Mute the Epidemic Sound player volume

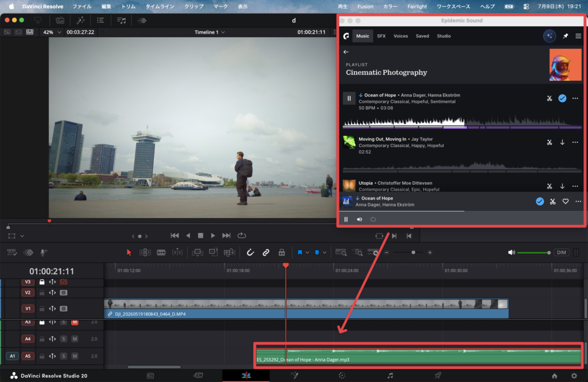click(x=359, y=220)
